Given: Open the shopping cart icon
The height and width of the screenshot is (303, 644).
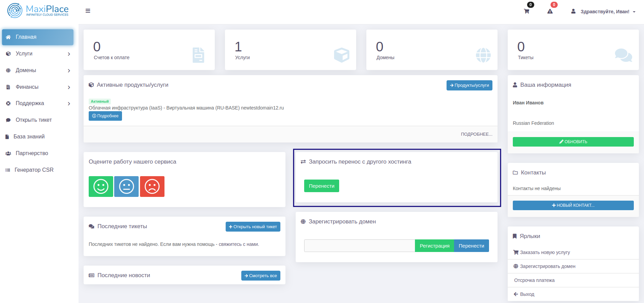Looking at the screenshot, I should [x=526, y=11].
